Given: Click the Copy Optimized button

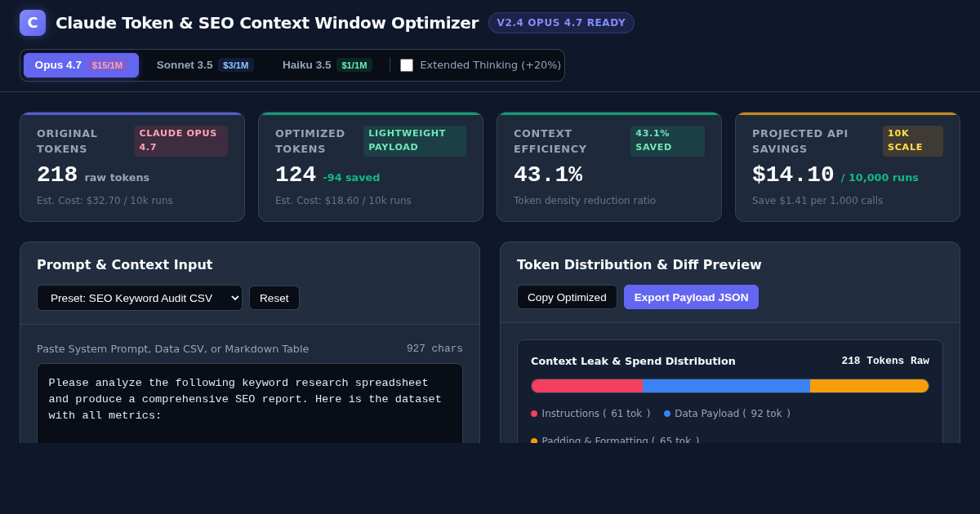Looking at the screenshot, I should (x=567, y=297).
